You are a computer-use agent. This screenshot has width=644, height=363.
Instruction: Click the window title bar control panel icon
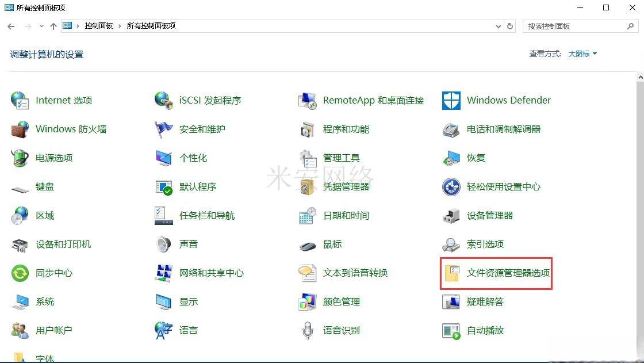tap(9, 7)
